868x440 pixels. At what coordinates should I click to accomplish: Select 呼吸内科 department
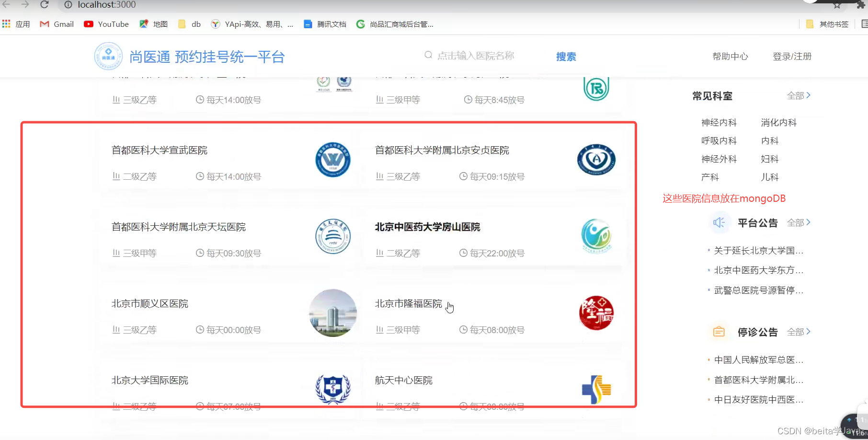pyautogui.click(x=719, y=141)
